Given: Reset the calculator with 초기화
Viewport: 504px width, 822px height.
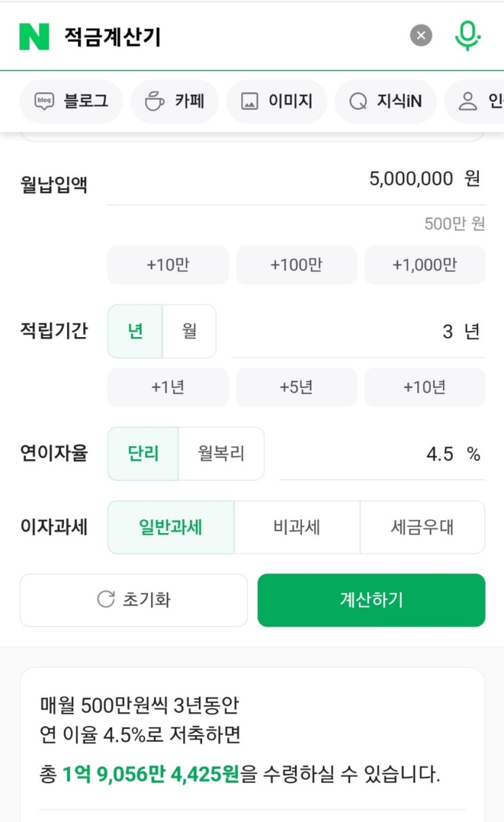Looking at the screenshot, I should [x=134, y=600].
